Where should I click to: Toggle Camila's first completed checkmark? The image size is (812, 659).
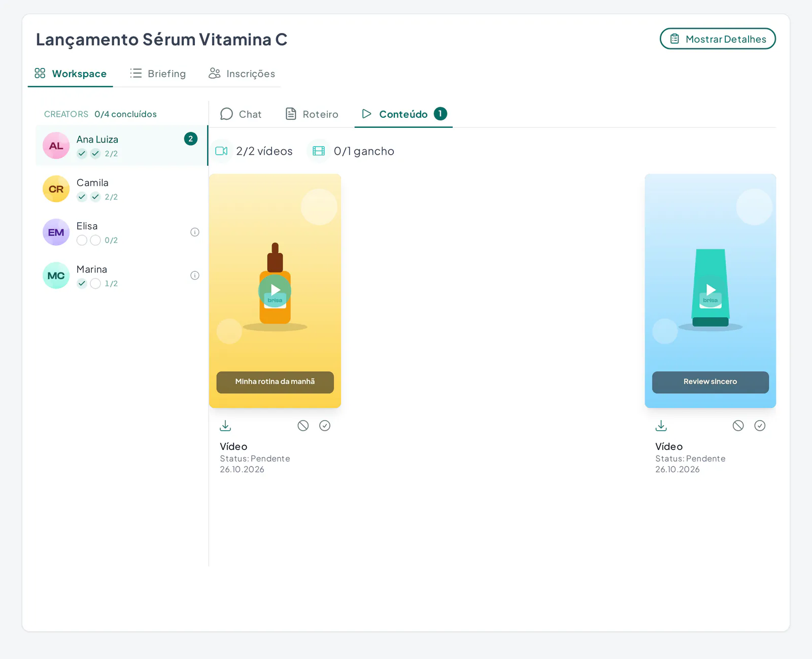[x=82, y=197]
